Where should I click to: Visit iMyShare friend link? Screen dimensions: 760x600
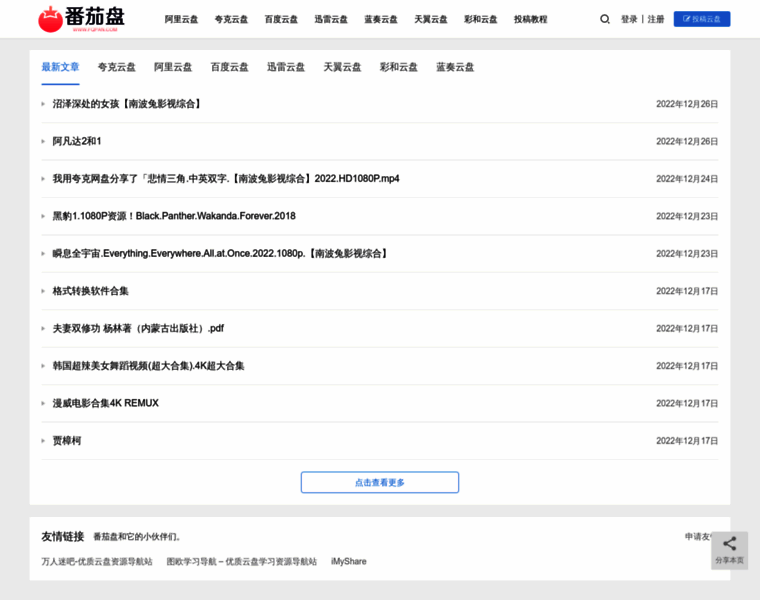click(349, 561)
